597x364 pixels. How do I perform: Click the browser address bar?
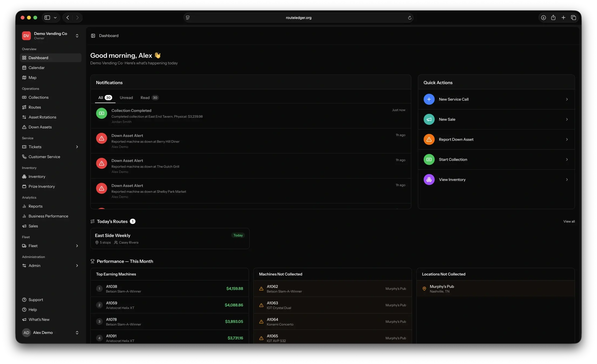click(x=298, y=18)
